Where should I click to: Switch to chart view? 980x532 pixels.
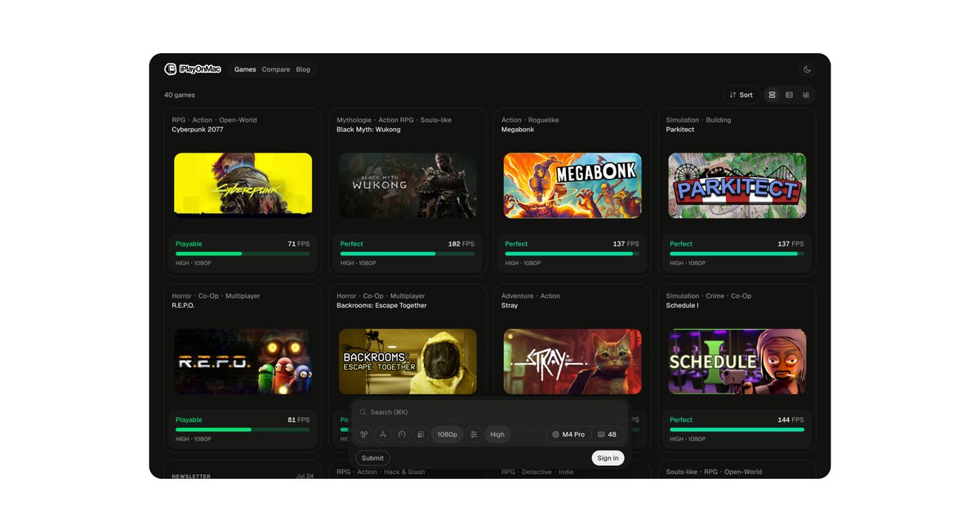806,95
